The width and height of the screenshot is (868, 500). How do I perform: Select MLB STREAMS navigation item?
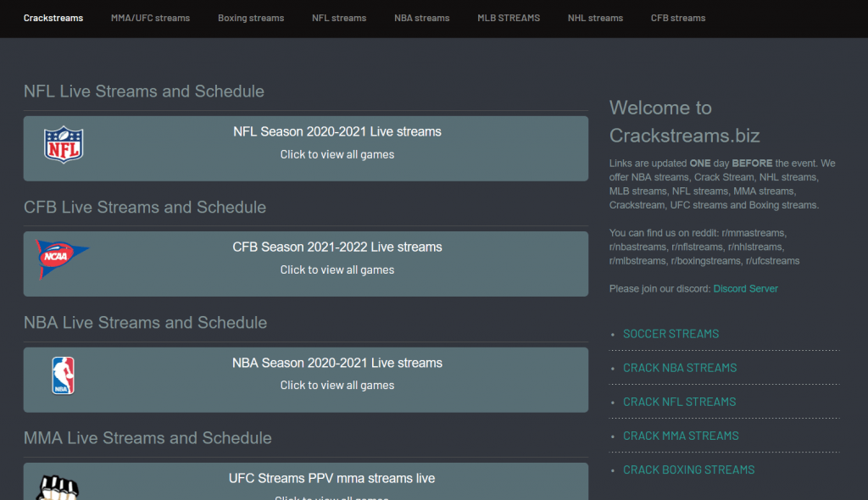click(509, 18)
